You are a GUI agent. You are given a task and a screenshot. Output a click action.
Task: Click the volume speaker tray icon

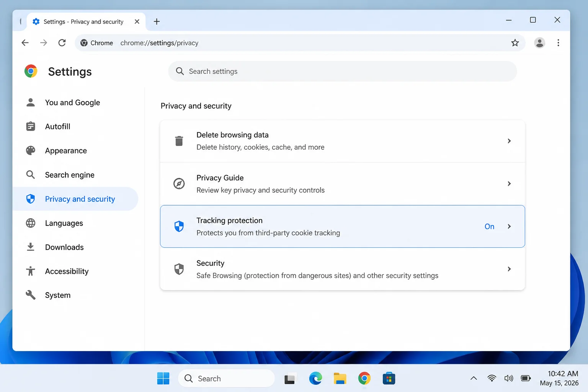(x=509, y=378)
